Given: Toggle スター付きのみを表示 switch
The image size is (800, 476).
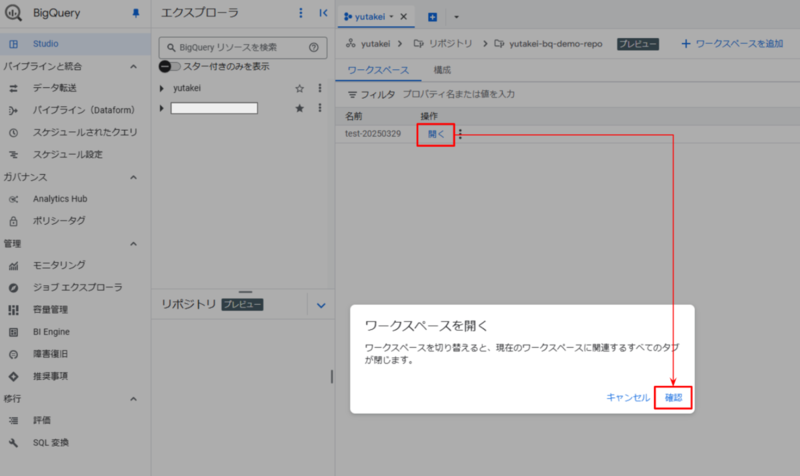Looking at the screenshot, I should (x=169, y=66).
